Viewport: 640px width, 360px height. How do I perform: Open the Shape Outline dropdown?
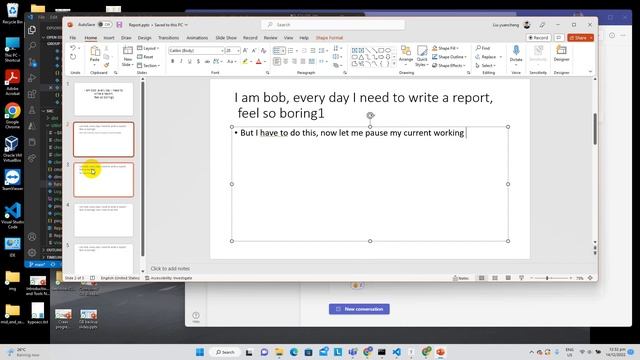(449, 57)
